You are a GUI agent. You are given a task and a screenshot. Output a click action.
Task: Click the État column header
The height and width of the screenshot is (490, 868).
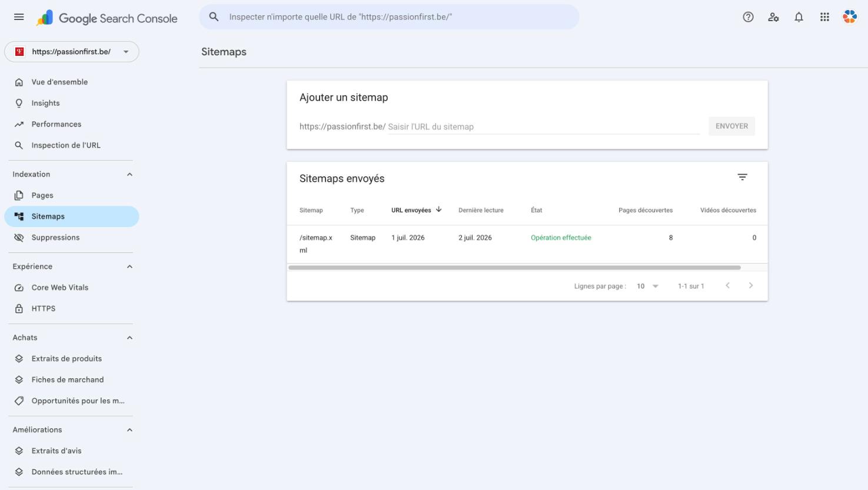tap(536, 210)
